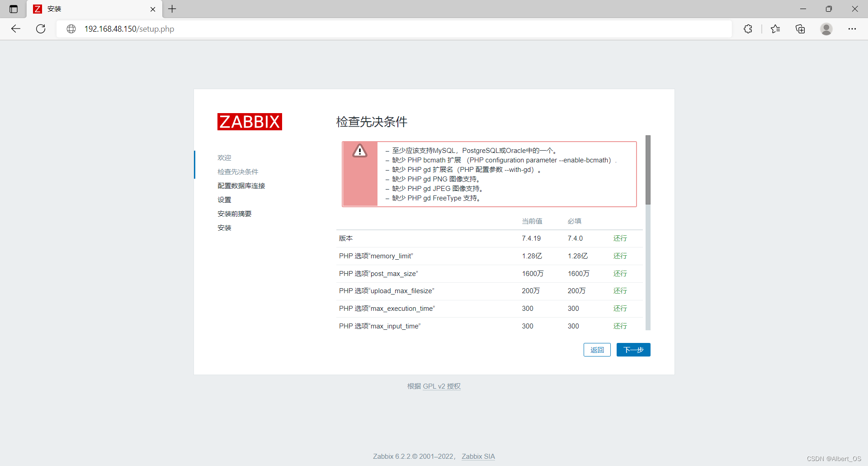Reload the Zabbix setup page
This screenshot has width=868, height=466.
tap(41, 29)
